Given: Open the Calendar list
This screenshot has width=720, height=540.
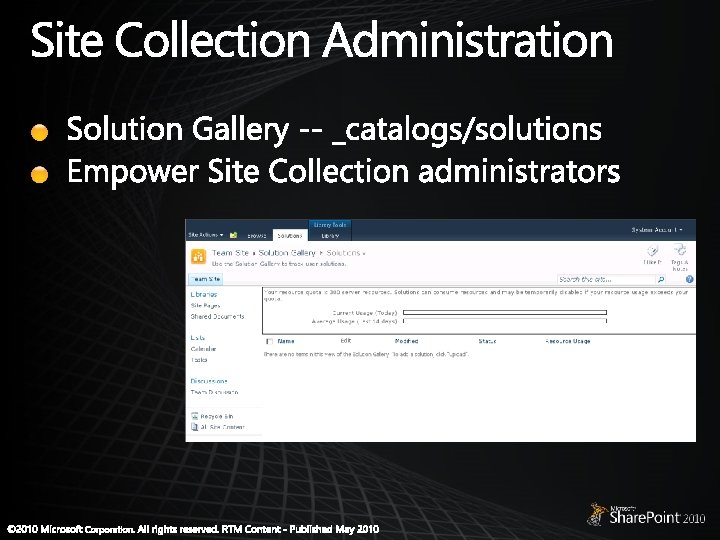Looking at the screenshot, I should click(x=203, y=349).
